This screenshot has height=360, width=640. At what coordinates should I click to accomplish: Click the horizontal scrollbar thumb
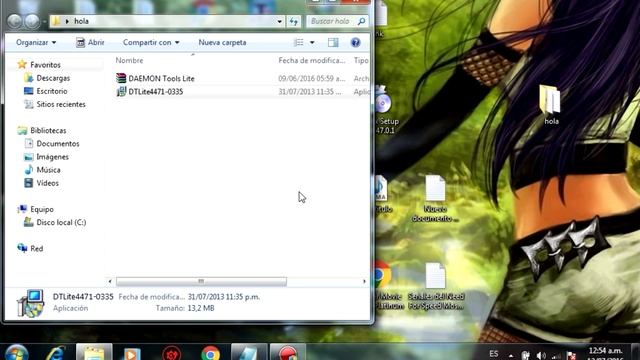pyautogui.click(x=201, y=281)
